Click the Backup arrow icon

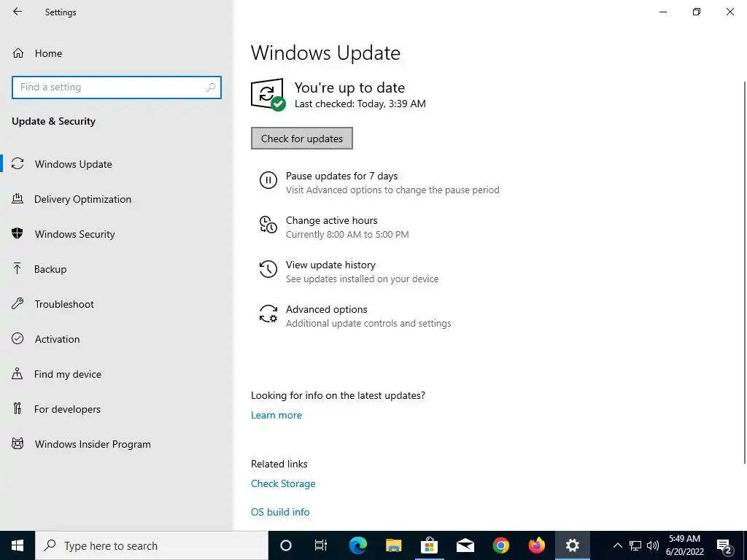click(18, 269)
